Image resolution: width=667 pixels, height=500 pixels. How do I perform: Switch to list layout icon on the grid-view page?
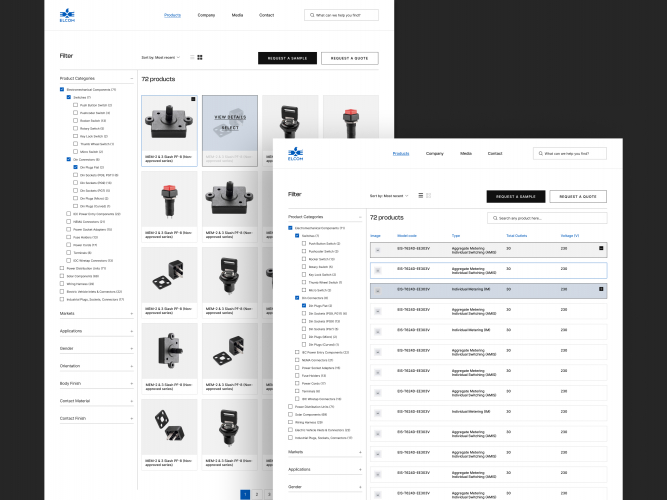tap(192, 57)
